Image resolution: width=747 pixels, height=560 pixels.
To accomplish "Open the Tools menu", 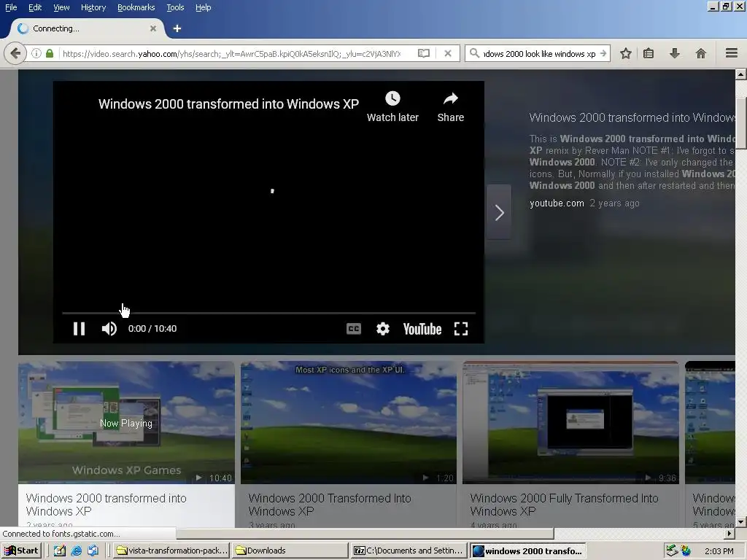I will click(175, 7).
